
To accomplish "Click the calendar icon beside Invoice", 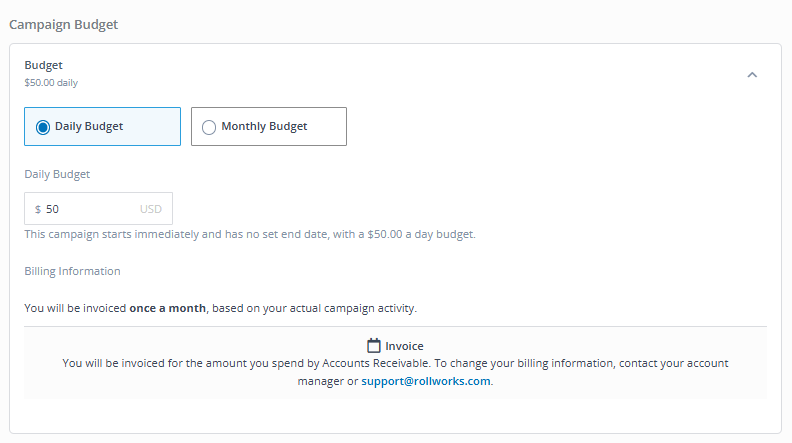I will tap(374, 346).
